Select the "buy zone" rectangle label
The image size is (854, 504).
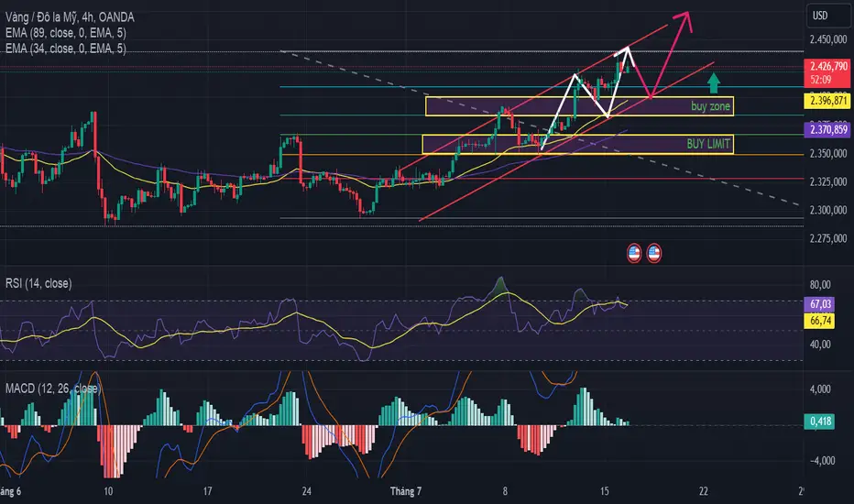pyautogui.click(x=710, y=106)
